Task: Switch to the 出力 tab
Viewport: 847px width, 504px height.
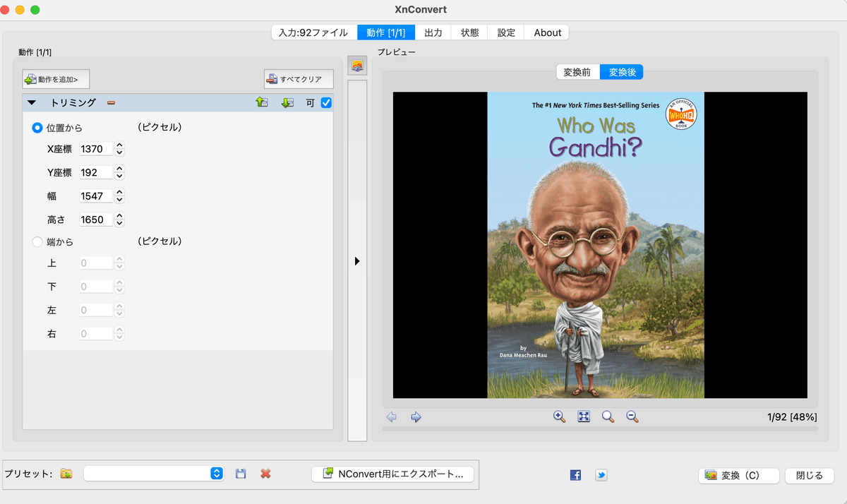Action: point(433,32)
